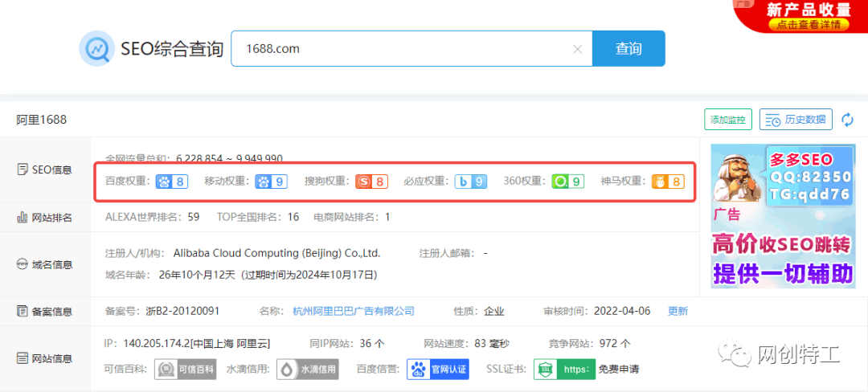This screenshot has height=392, width=868.
Task: Click the 神马权重 orange badge 8
Action: tap(668, 182)
